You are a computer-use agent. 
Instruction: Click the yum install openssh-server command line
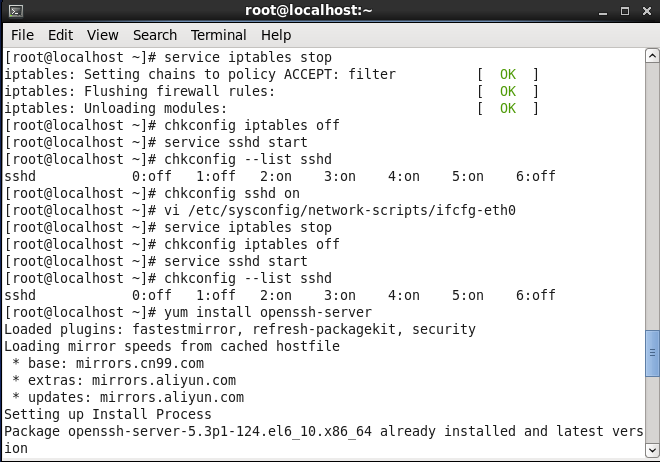(x=188, y=312)
